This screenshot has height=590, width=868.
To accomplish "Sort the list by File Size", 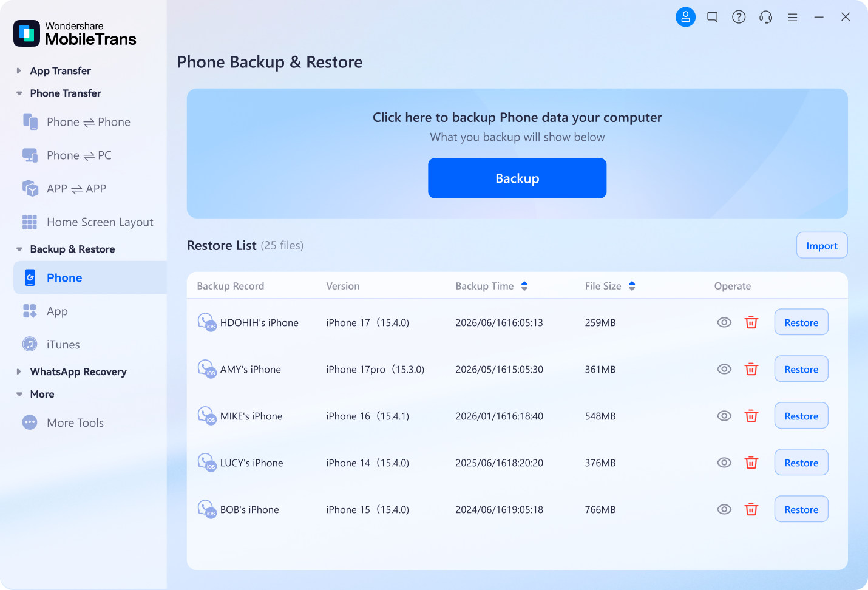I will coord(632,286).
